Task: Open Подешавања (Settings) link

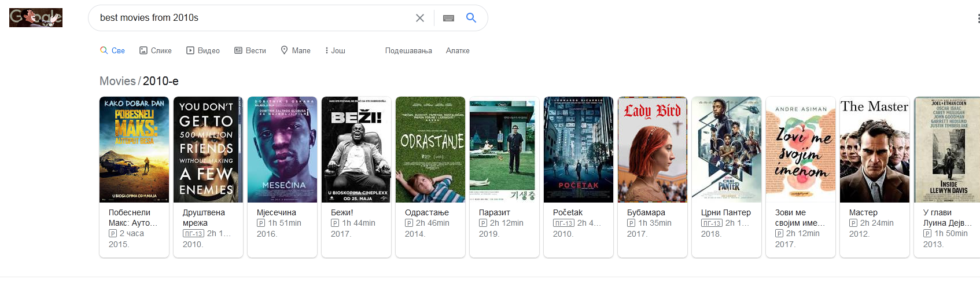Action: pos(408,50)
